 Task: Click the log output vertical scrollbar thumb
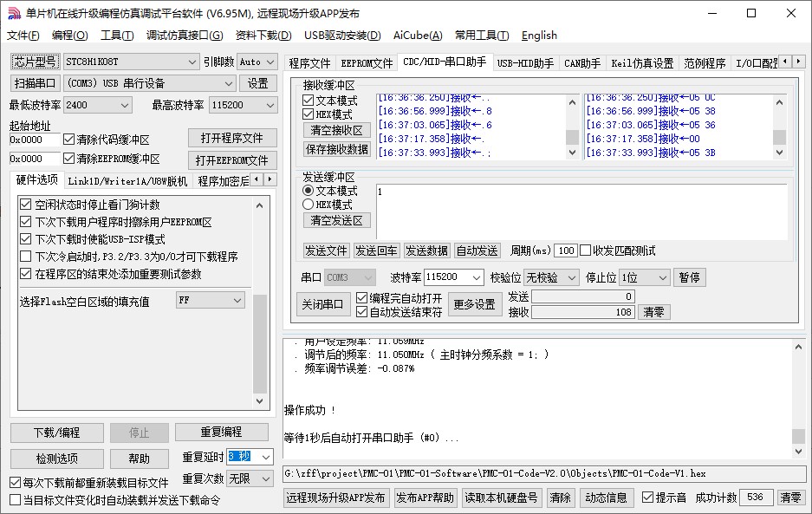coord(798,436)
